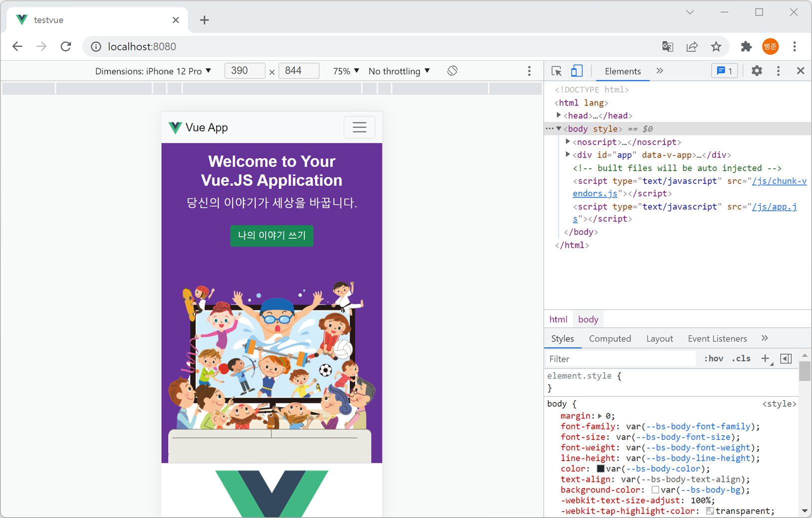Screen dimensions: 812x518
Task: Click the Vue logo in navbar
Action: [175, 127]
